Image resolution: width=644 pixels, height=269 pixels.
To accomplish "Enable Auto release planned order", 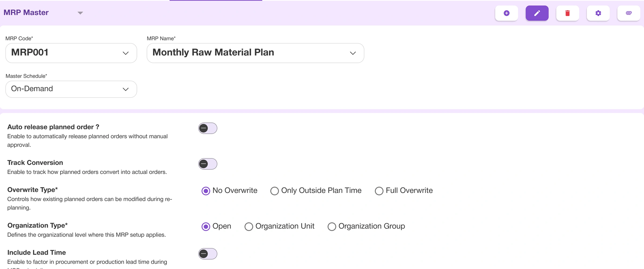I will click(x=208, y=128).
